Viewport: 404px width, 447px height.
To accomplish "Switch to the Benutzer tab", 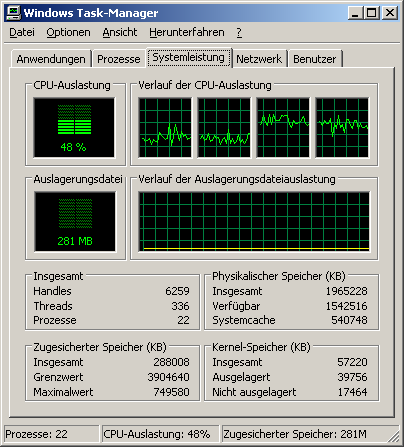I will (x=315, y=59).
